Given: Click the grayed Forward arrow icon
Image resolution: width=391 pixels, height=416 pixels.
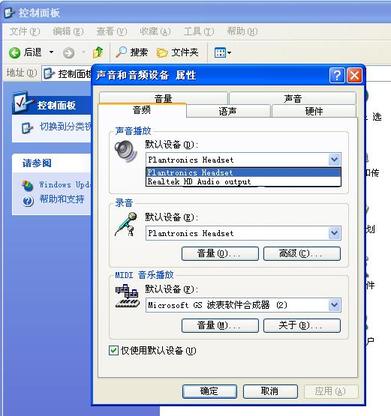Looking at the screenshot, I should [69, 53].
